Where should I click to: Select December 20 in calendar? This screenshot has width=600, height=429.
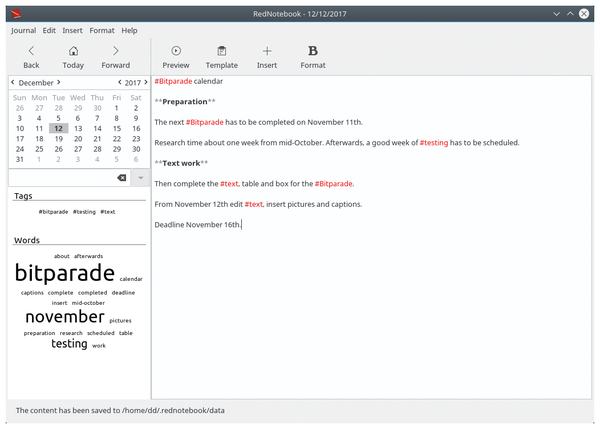pos(78,139)
